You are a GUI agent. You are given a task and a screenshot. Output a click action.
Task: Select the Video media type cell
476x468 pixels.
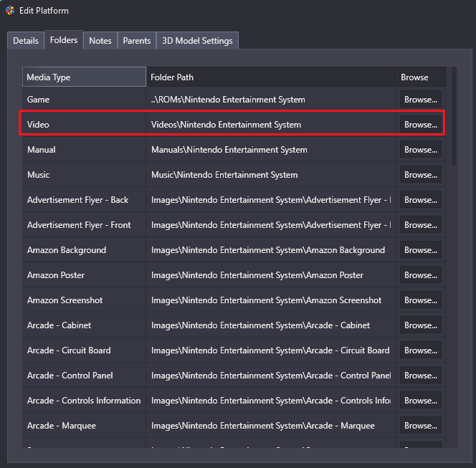[84, 125]
